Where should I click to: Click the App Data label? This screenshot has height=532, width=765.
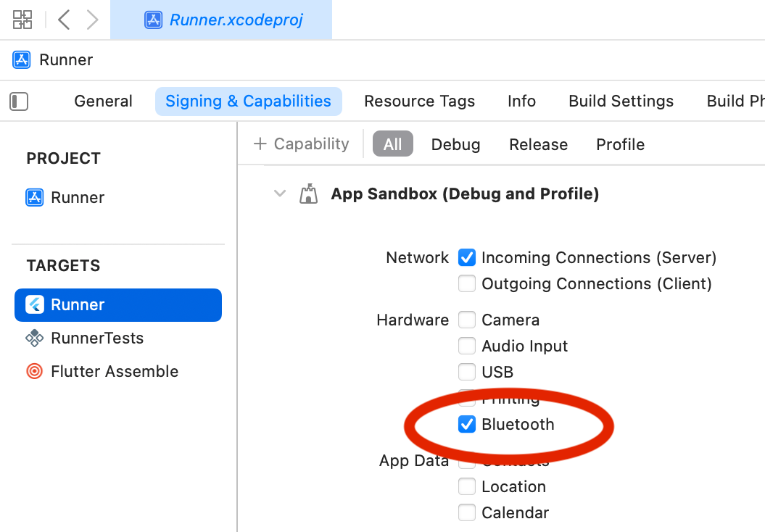414,460
